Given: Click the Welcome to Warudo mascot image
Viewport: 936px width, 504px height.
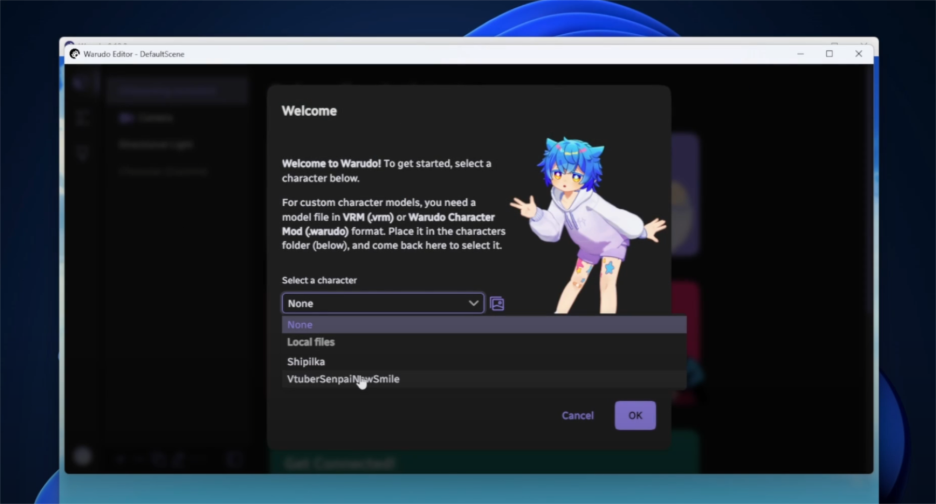Looking at the screenshot, I should pos(588,226).
